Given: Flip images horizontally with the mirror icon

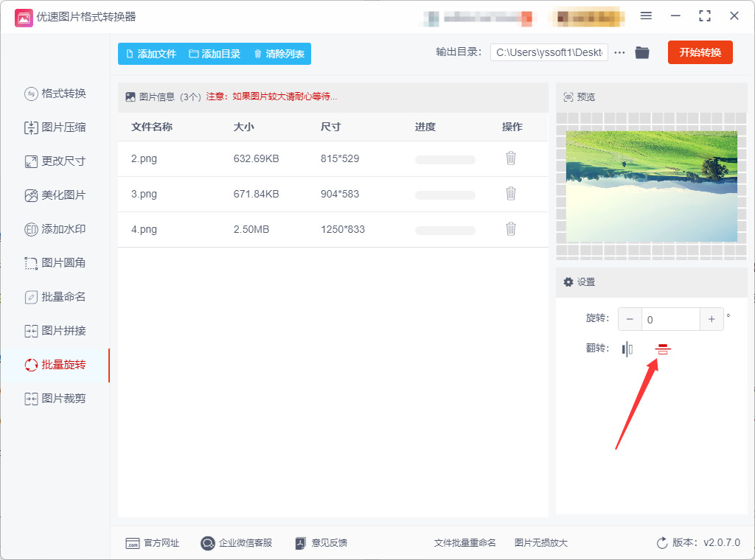Looking at the screenshot, I should (x=627, y=349).
